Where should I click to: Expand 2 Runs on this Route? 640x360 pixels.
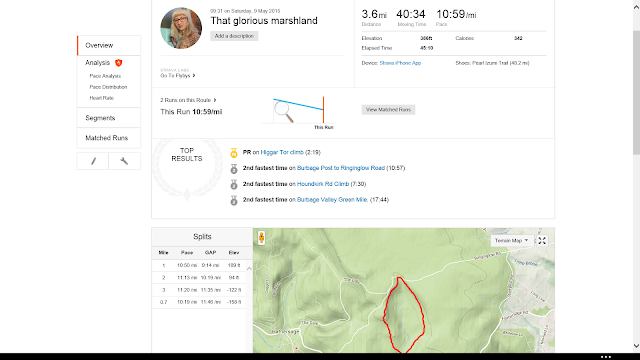[x=188, y=100]
